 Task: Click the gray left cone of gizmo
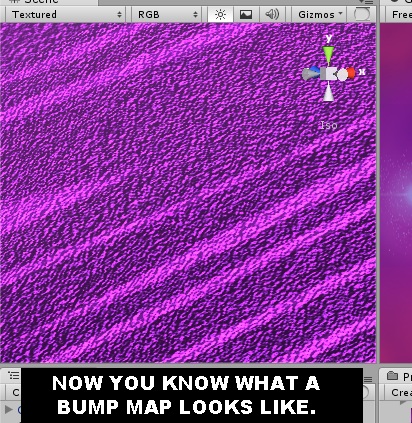point(310,75)
